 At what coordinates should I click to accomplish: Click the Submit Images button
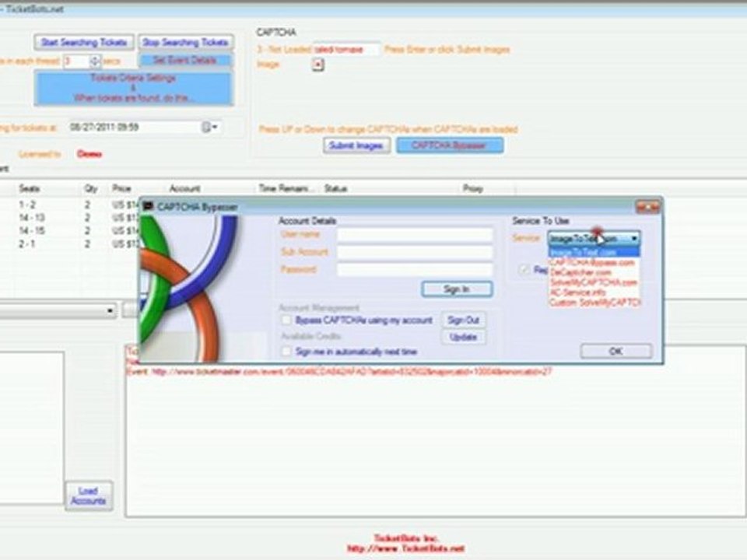tap(356, 145)
